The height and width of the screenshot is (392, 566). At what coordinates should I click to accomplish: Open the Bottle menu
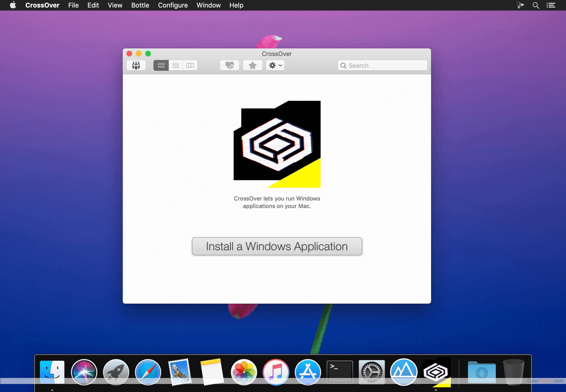click(140, 5)
